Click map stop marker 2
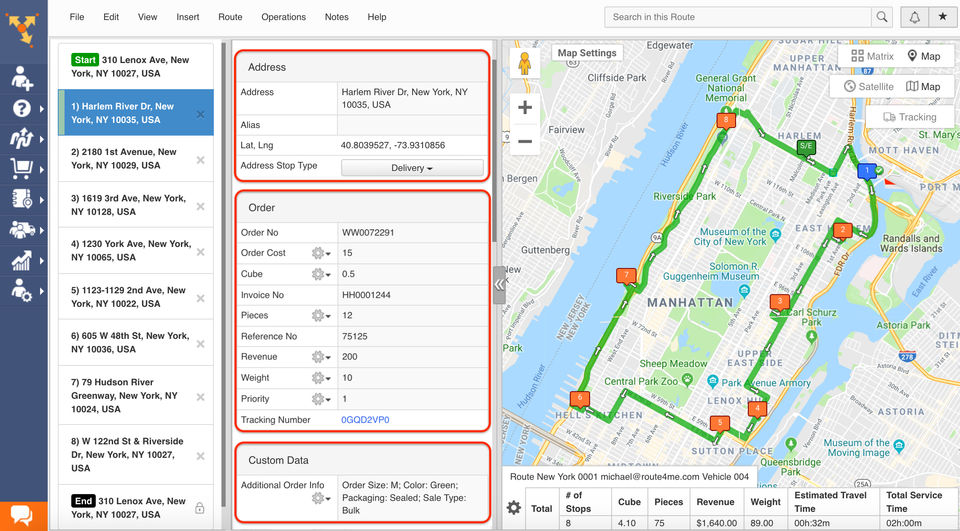Viewport: 960px width, 531px height. tap(842, 231)
